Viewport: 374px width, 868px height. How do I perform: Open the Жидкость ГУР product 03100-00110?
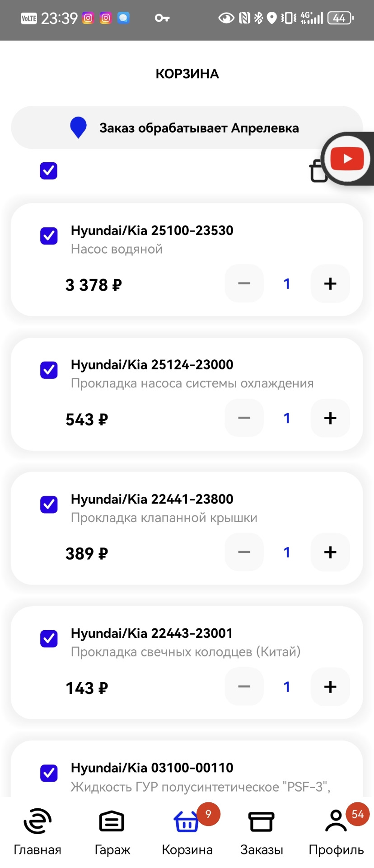click(152, 768)
